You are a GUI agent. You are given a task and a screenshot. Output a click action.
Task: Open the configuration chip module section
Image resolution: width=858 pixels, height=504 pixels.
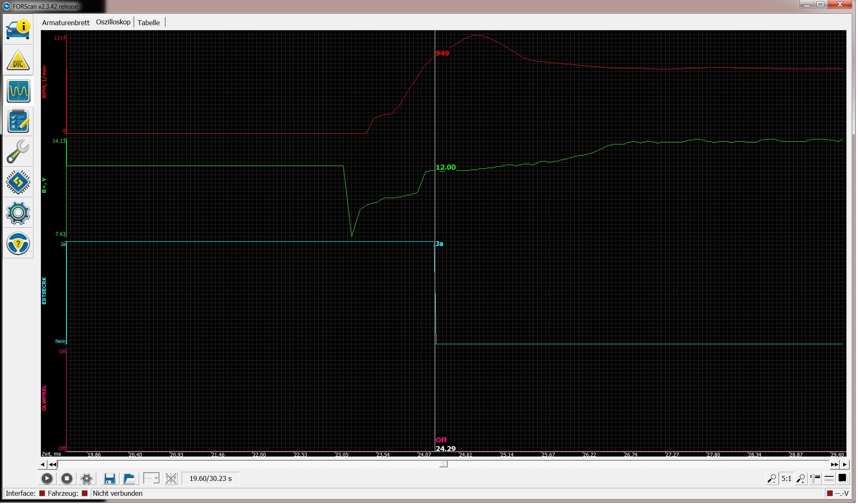[x=18, y=182]
